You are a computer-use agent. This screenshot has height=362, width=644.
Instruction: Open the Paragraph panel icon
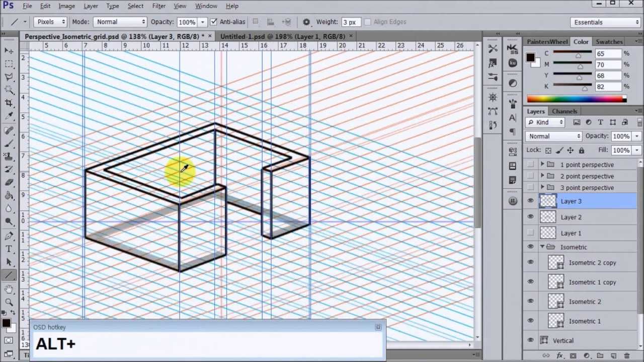(513, 132)
